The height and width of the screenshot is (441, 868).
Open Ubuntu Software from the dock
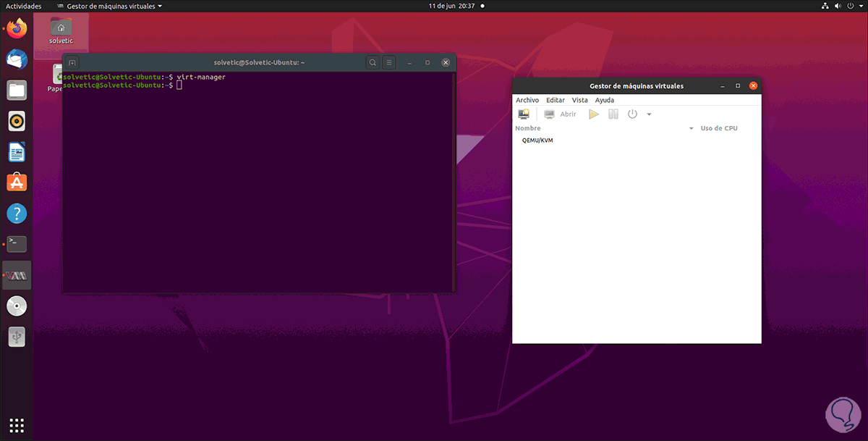17,182
